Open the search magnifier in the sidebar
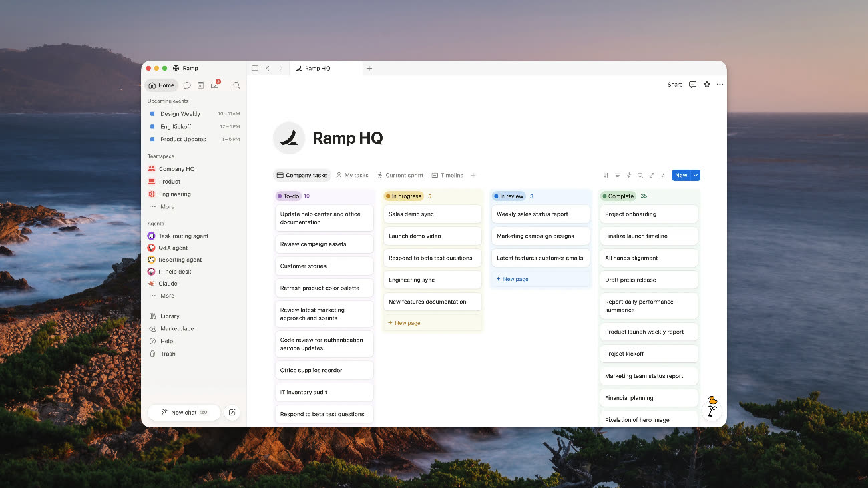 236,85
